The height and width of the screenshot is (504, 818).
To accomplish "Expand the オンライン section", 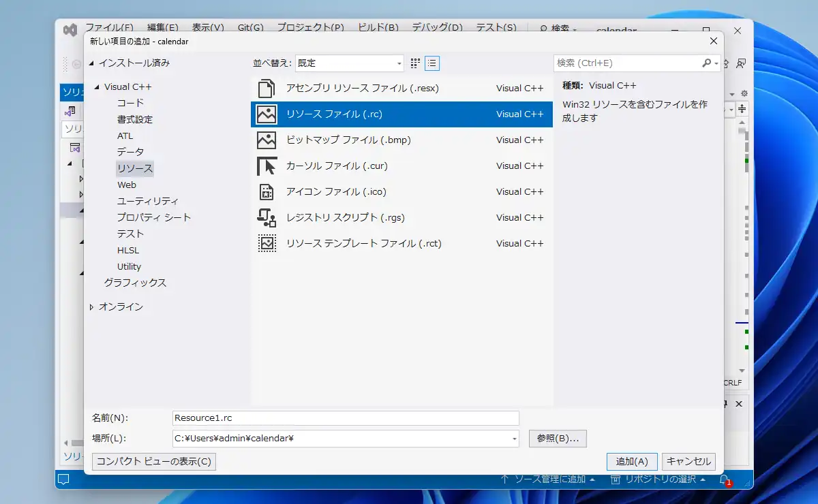I will (x=92, y=307).
